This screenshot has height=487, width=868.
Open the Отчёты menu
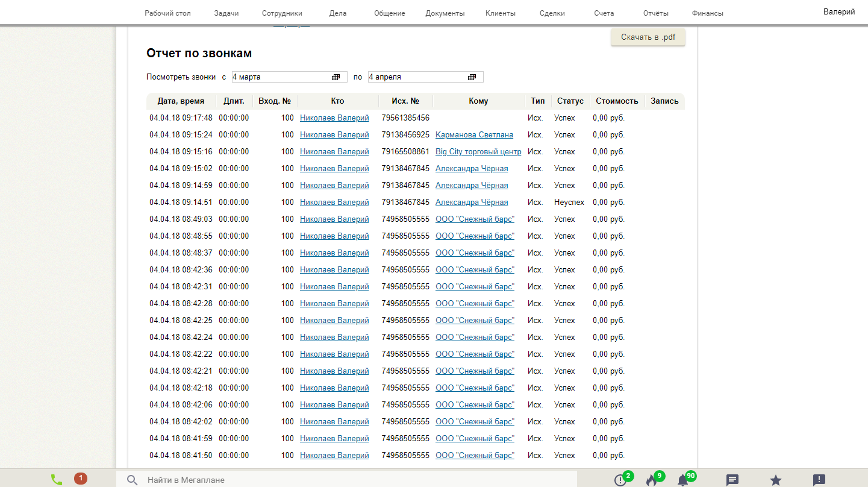coord(656,13)
